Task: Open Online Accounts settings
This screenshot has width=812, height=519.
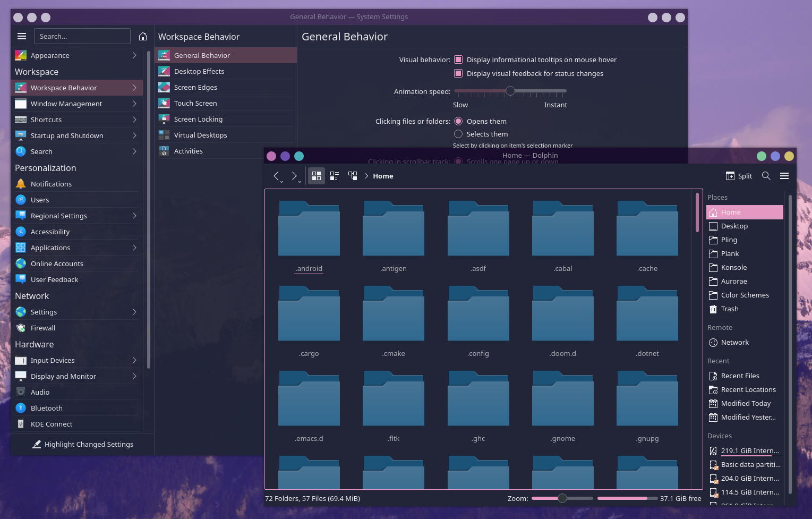Action: point(77,263)
